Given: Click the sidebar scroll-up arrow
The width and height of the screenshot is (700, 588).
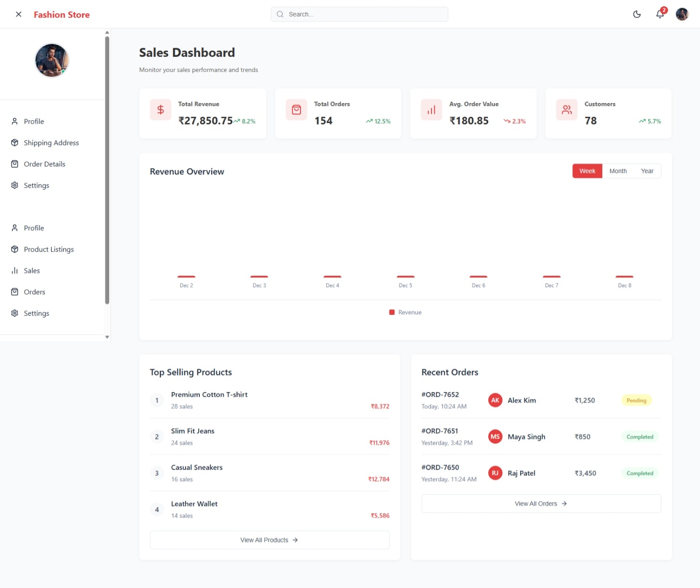Looking at the screenshot, I should click(107, 32).
